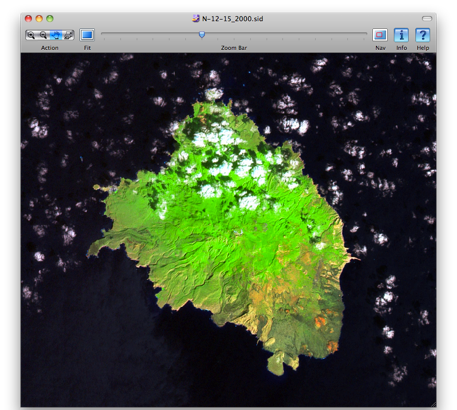
Task: Click the Zoom Bar track's far right end
Action: [365, 33]
